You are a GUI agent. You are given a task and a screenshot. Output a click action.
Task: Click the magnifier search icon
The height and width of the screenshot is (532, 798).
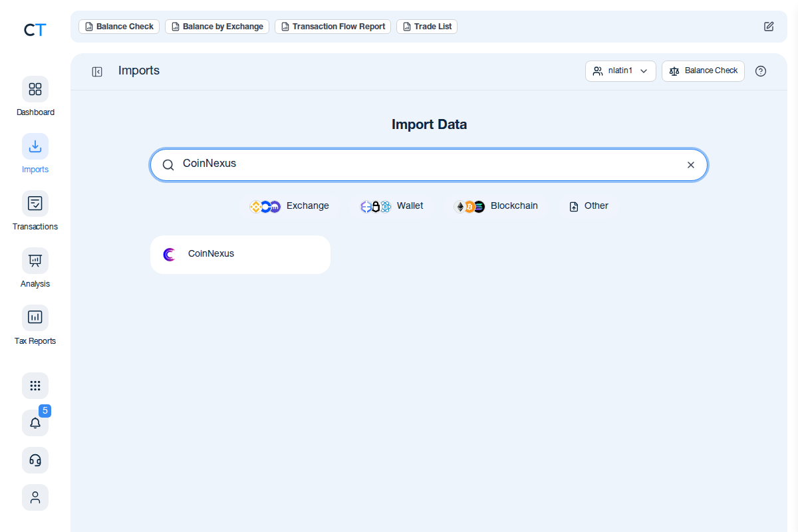[168, 165]
